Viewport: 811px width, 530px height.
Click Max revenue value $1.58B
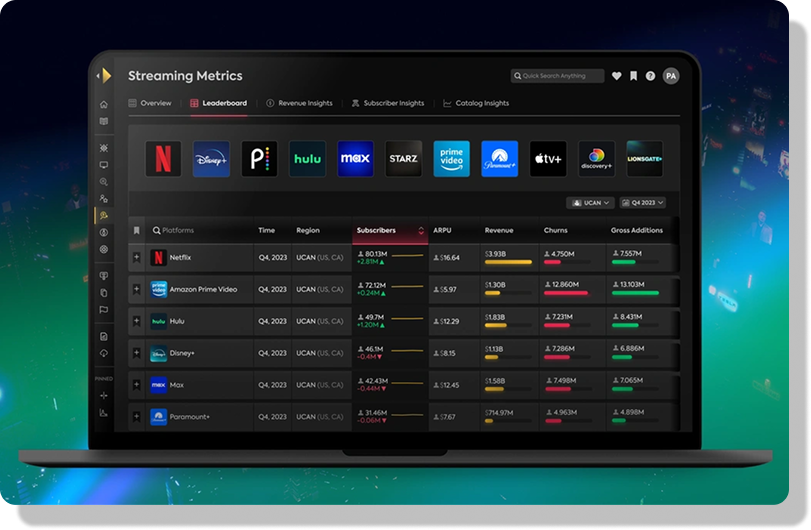(495, 381)
